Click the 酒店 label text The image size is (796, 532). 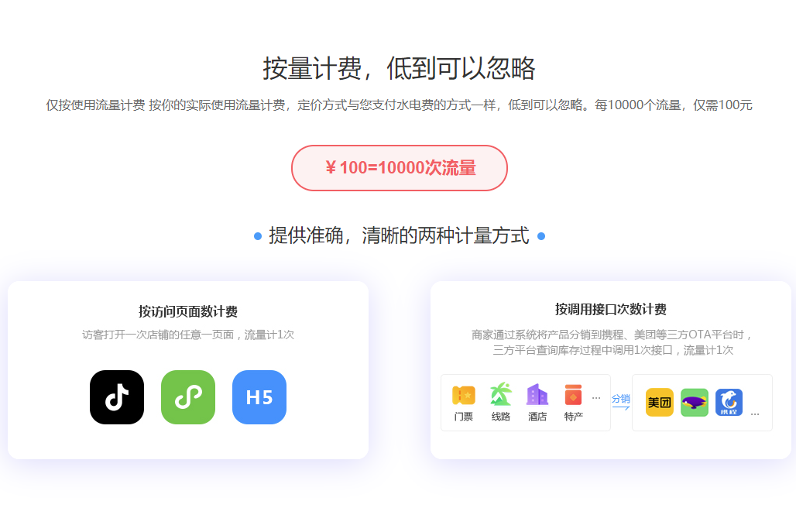[537, 417]
